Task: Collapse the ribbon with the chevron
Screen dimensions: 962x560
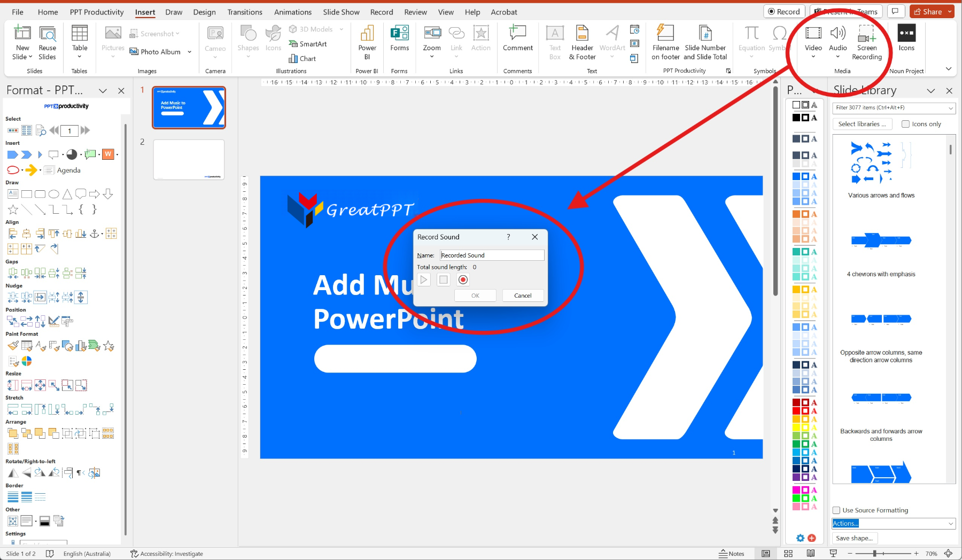Action: click(949, 68)
